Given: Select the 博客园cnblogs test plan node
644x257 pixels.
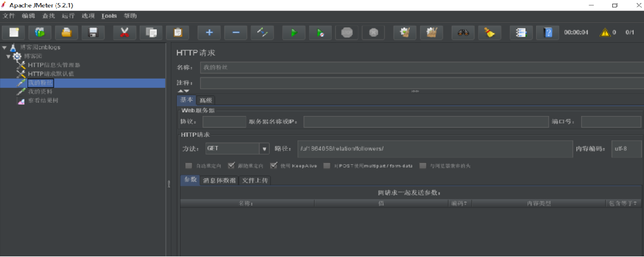Looking at the screenshot, I should click(x=40, y=47).
